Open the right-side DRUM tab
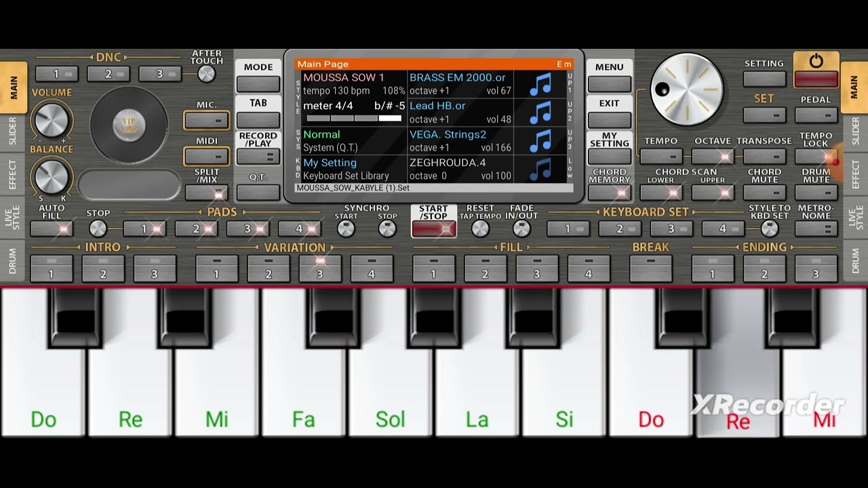Image resolution: width=868 pixels, height=488 pixels. point(854,261)
